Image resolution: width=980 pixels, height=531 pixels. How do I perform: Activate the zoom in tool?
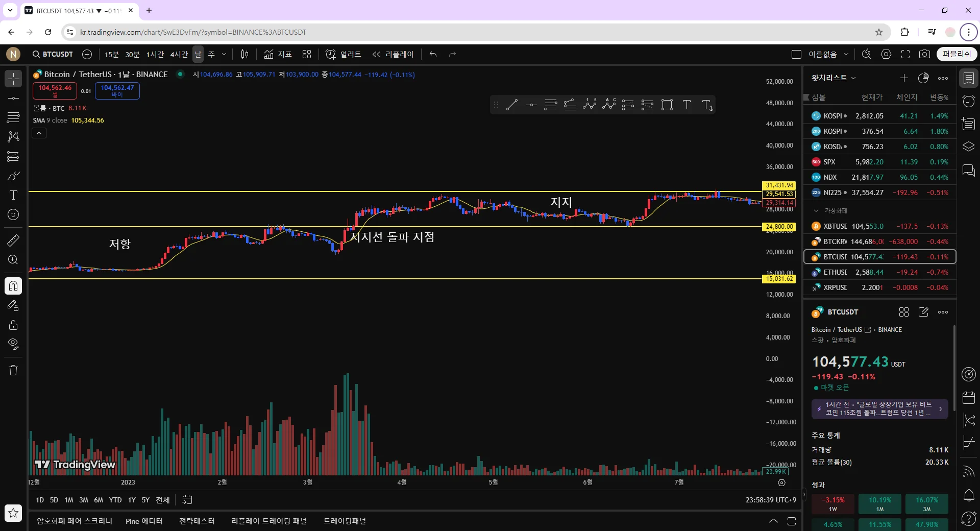[13, 260]
